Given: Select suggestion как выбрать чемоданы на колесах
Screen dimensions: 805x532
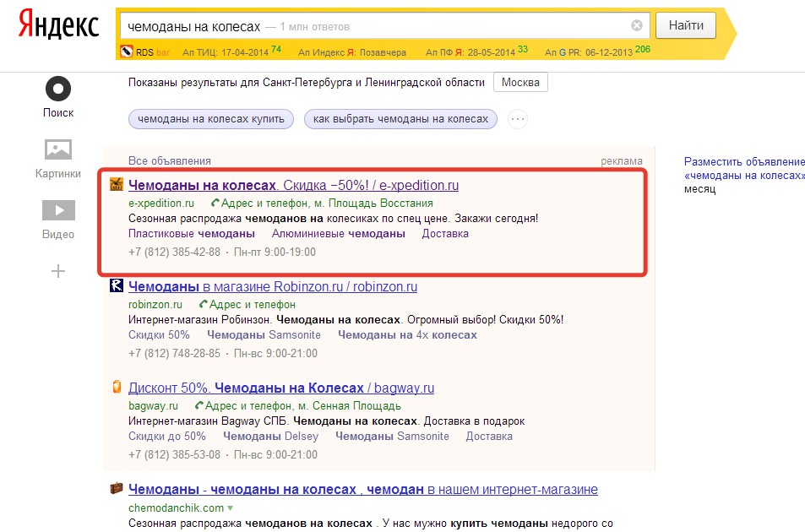Looking at the screenshot, I should click(x=400, y=119).
